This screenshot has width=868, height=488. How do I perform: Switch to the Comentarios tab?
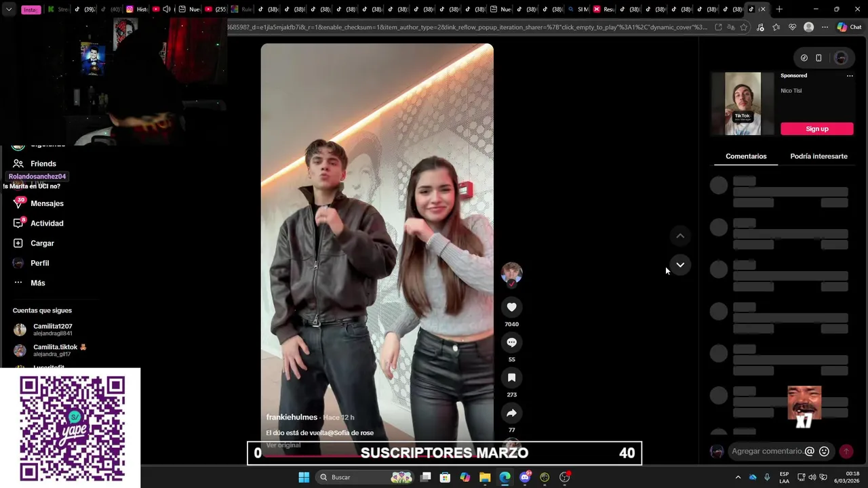coord(746,156)
